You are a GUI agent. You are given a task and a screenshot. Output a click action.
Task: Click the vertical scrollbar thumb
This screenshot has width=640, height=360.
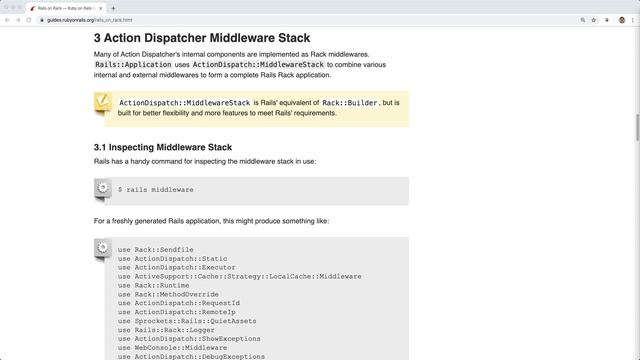point(637,128)
